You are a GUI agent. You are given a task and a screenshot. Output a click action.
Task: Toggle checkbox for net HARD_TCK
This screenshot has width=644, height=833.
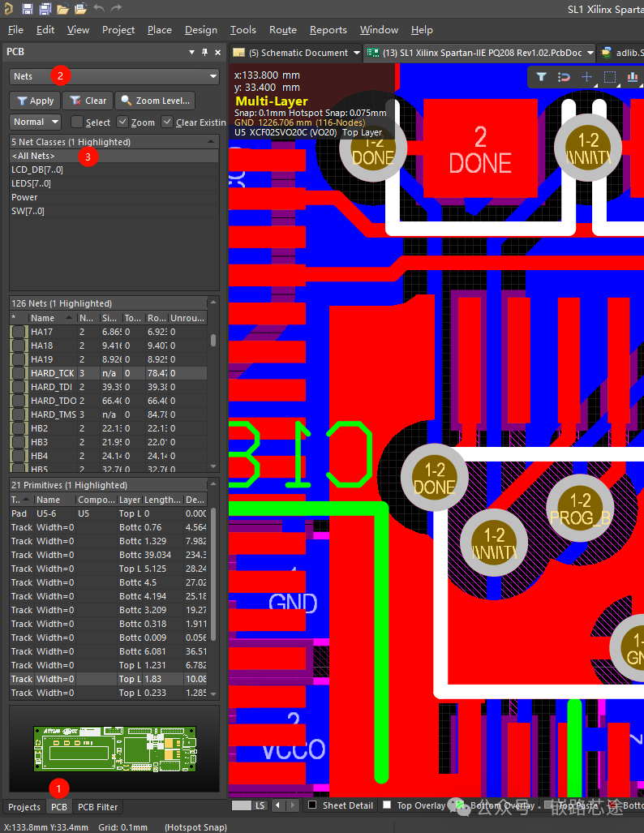click(x=19, y=373)
